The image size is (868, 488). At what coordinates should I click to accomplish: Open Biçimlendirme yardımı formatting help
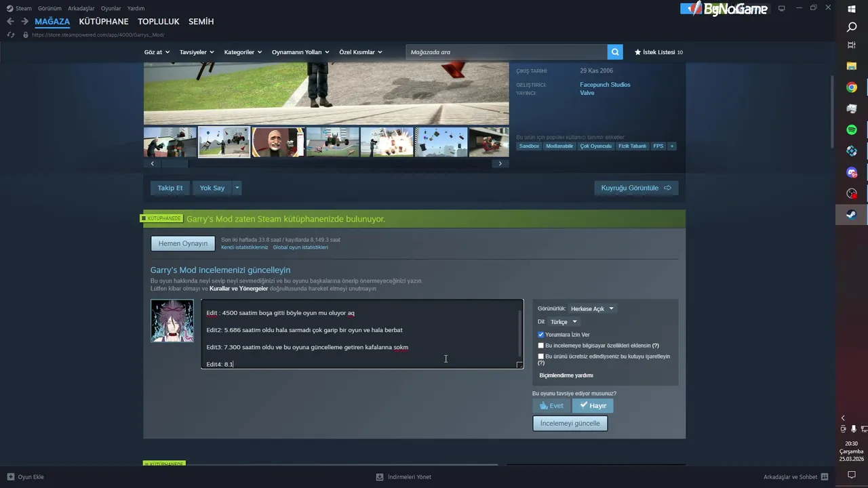point(566,375)
